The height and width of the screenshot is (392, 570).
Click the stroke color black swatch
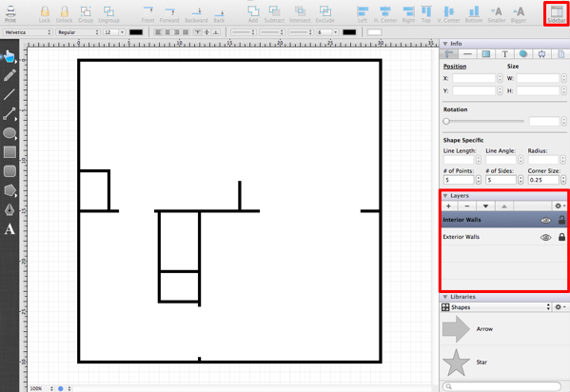(x=349, y=32)
